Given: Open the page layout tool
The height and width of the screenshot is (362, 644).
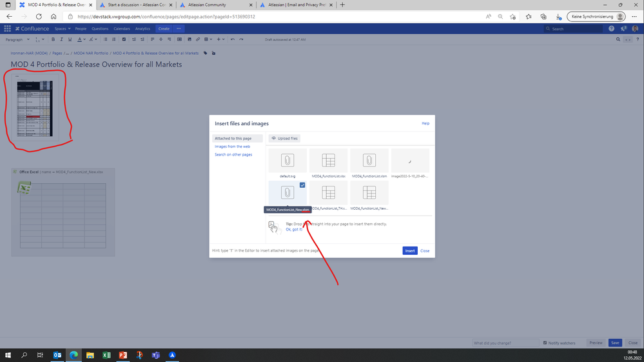Looking at the screenshot, I should 179,39.
